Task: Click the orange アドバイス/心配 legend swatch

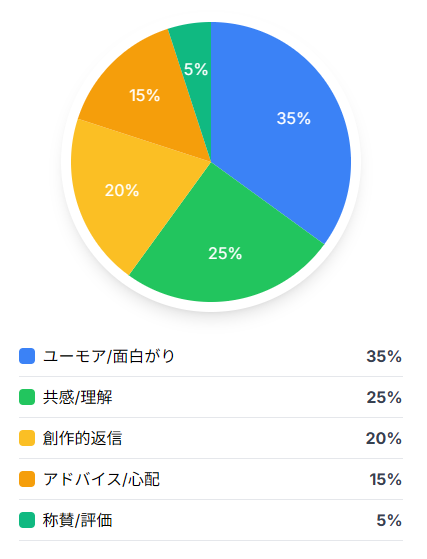Action: 27,479
